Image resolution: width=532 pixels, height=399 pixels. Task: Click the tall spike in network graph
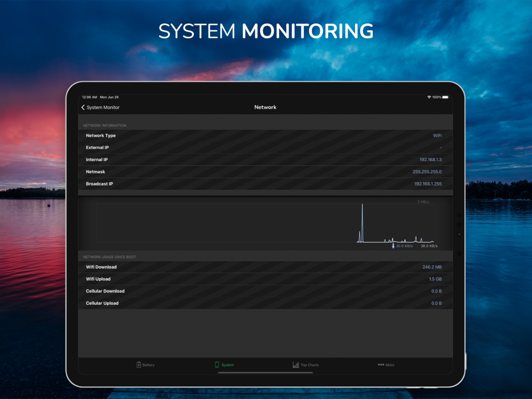pyautogui.click(x=362, y=222)
